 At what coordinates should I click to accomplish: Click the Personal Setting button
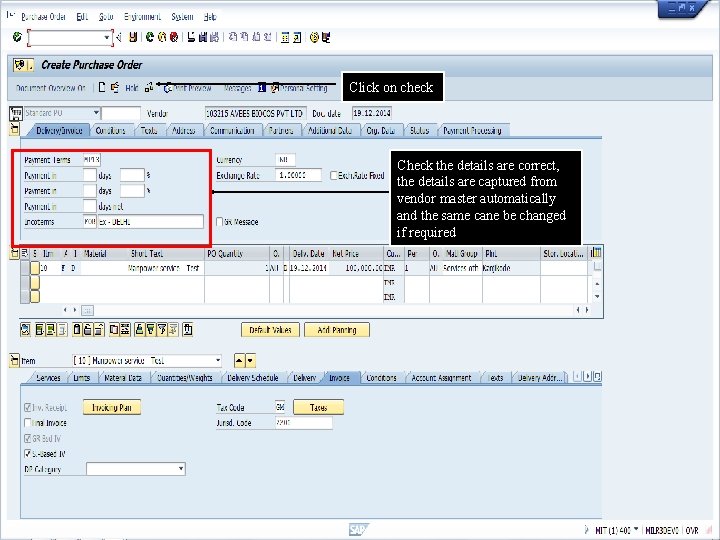(x=299, y=88)
